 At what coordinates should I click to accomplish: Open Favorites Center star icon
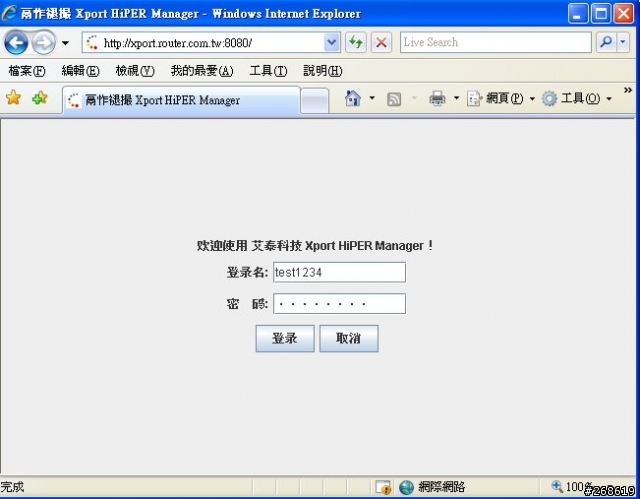click(x=13, y=98)
